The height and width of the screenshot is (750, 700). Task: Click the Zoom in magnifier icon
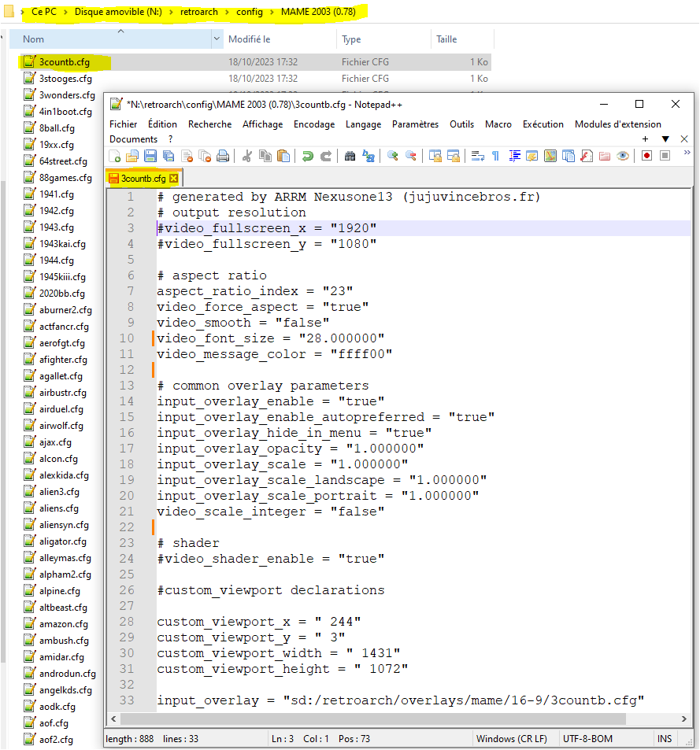pyautogui.click(x=392, y=156)
